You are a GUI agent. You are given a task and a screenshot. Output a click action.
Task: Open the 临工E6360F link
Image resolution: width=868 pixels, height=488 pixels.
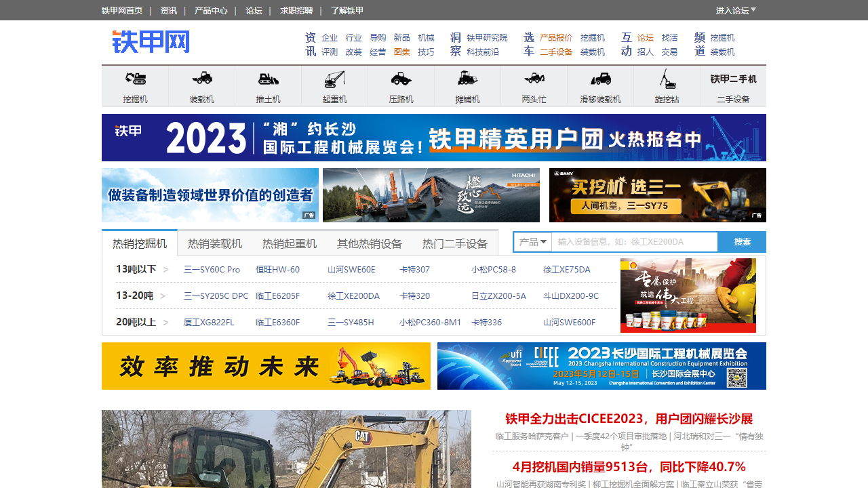pyautogui.click(x=277, y=323)
